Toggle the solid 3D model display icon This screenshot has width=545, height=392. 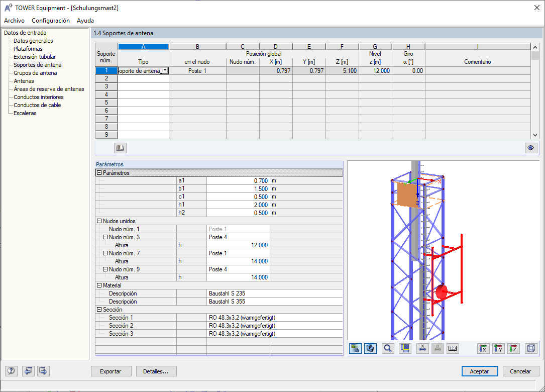pos(370,348)
